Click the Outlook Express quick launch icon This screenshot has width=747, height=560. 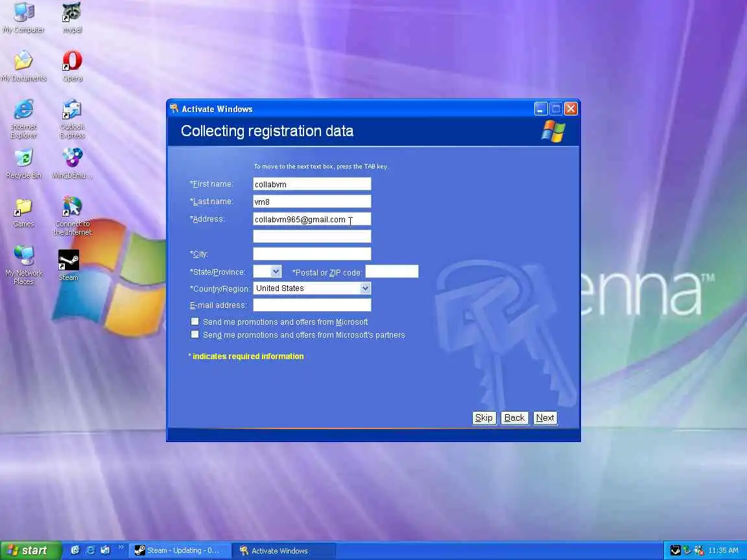click(x=105, y=550)
